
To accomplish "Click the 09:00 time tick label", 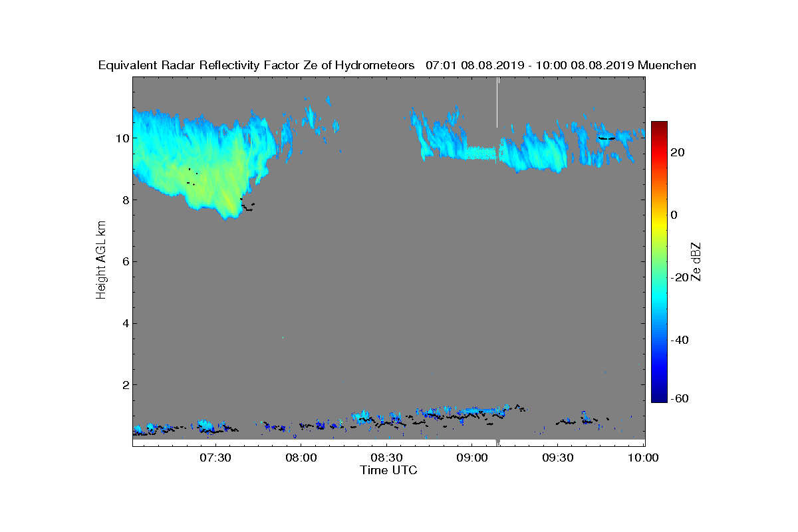I will [x=472, y=458].
